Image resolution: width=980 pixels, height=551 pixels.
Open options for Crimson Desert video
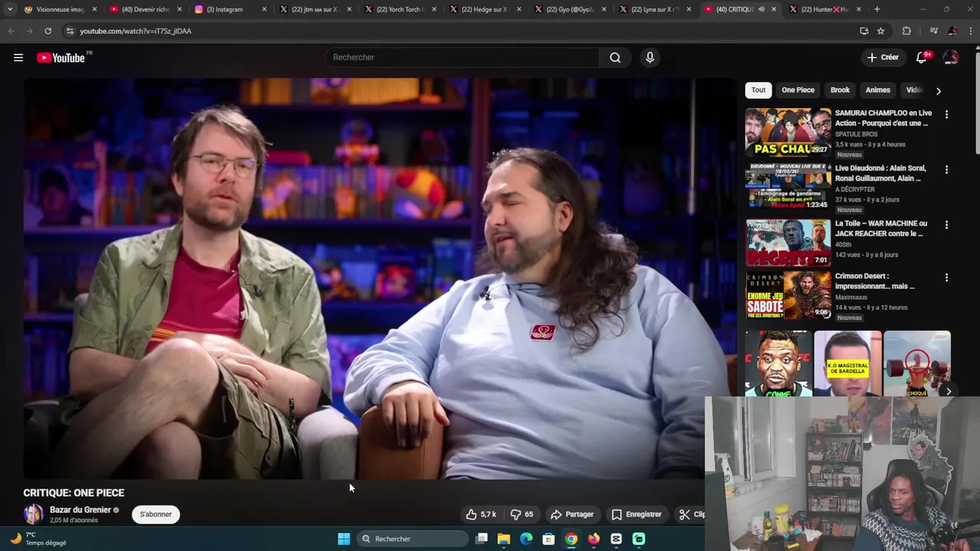pyautogui.click(x=946, y=277)
